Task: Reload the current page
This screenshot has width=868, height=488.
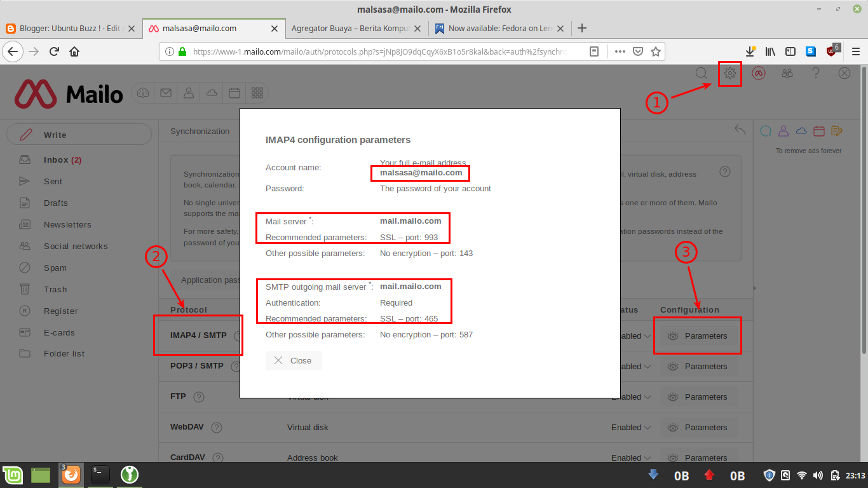Action: pyautogui.click(x=54, y=51)
